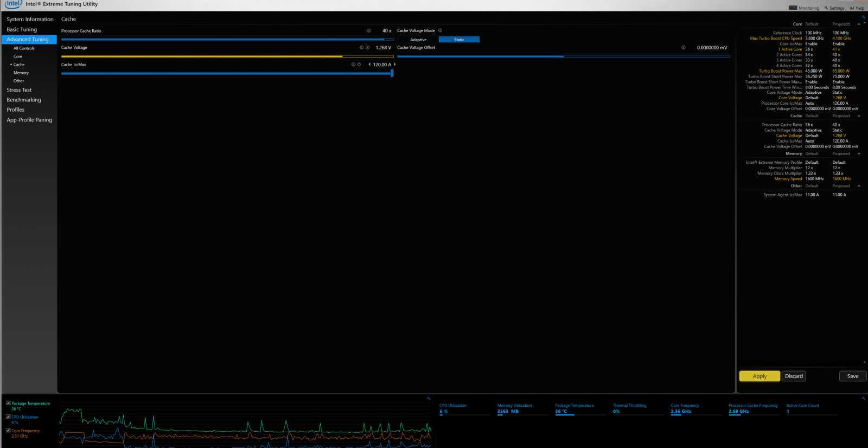Image resolution: width=868 pixels, height=448 pixels.
Task: Collapse the Cache section in summary panel
Action: [x=859, y=116]
